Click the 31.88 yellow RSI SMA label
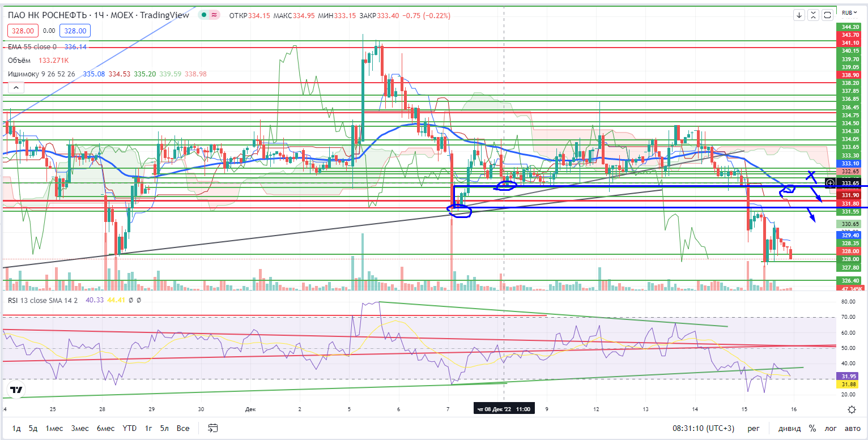The height and width of the screenshot is (440, 868). point(849,384)
